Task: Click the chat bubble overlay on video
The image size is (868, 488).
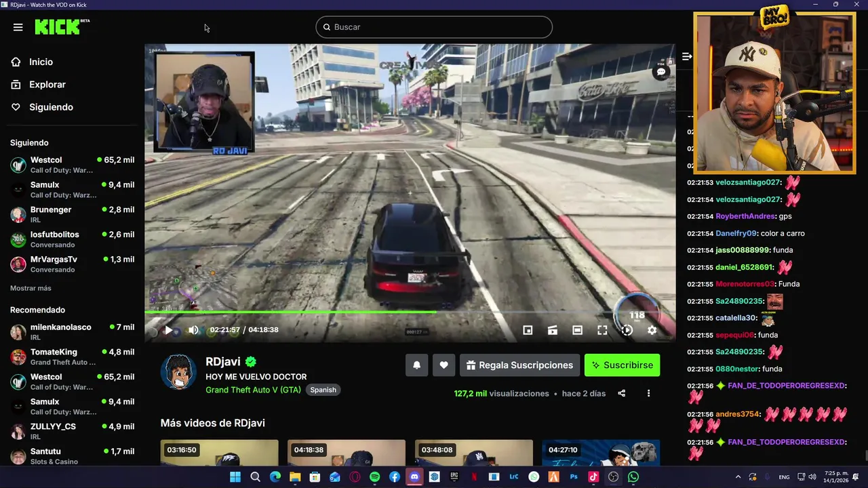Action: [x=661, y=72]
